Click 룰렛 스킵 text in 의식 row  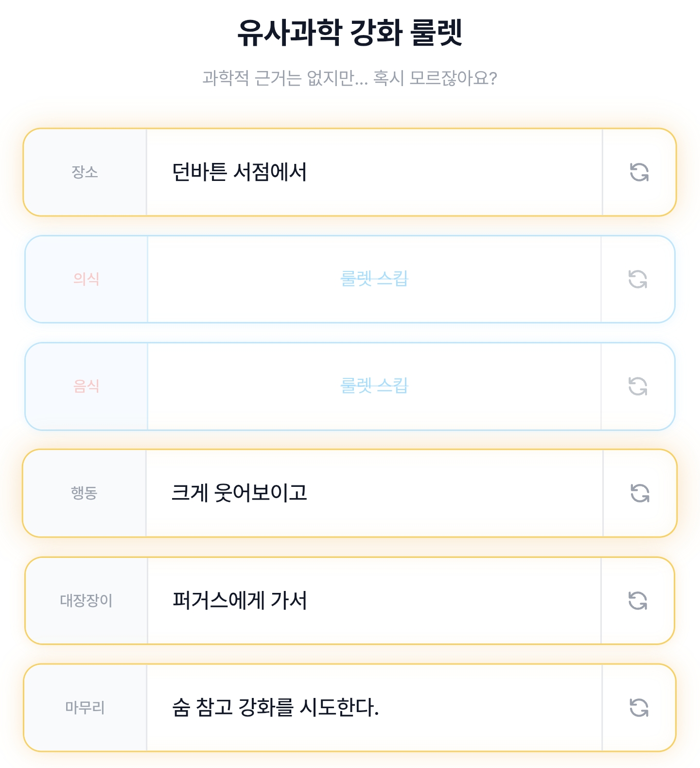[x=374, y=279]
